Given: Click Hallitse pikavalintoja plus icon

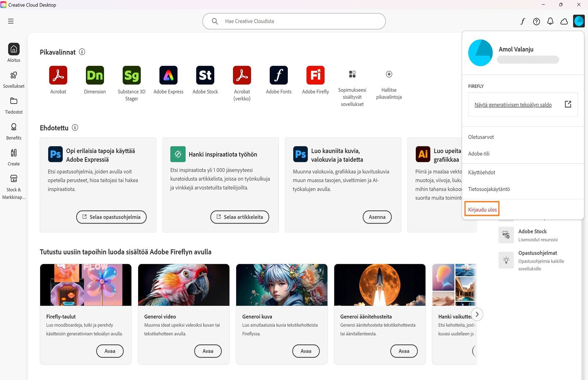Looking at the screenshot, I should pos(389,74).
